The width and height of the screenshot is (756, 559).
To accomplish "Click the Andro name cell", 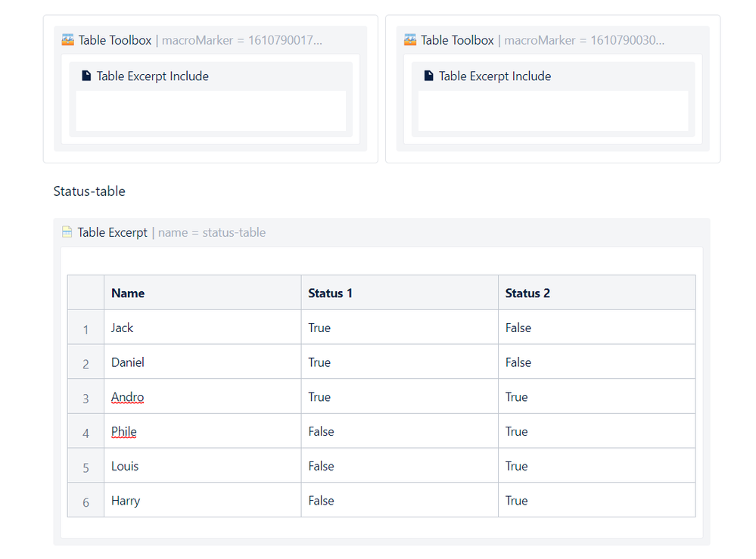I will pyautogui.click(x=203, y=396).
